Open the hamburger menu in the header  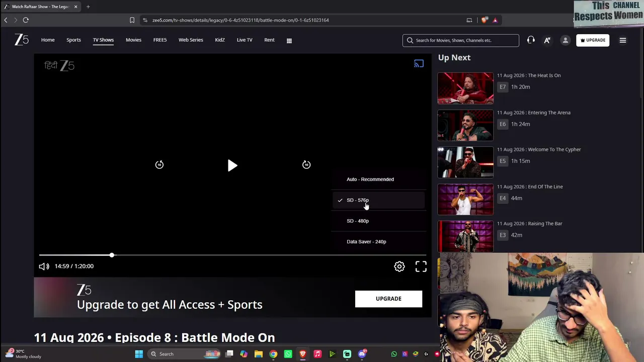pos(623,40)
